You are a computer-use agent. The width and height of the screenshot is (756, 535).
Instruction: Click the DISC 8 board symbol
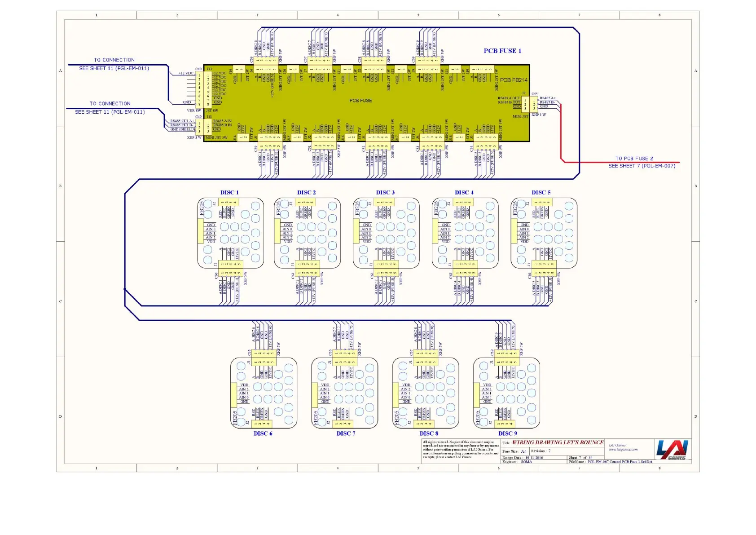[x=426, y=393]
